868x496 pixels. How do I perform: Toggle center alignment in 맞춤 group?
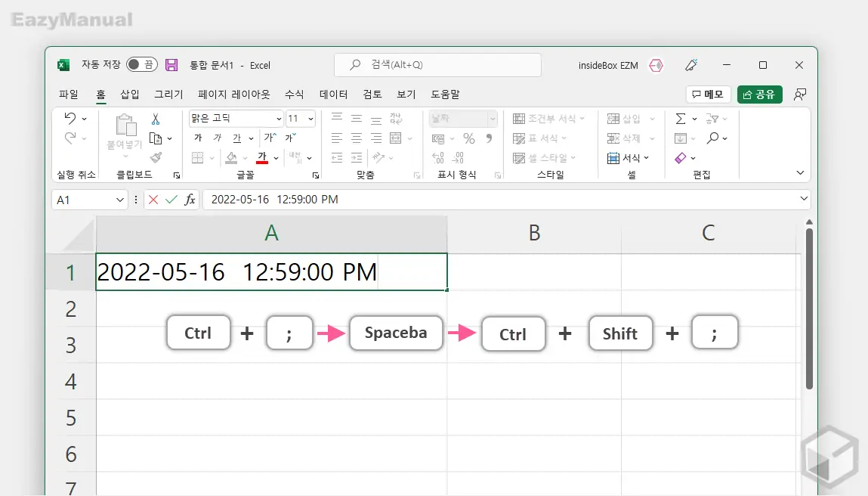pyautogui.click(x=357, y=138)
